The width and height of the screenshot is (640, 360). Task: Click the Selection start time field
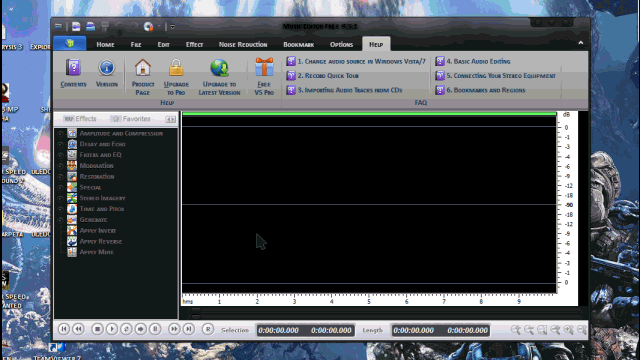coord(278,330)
